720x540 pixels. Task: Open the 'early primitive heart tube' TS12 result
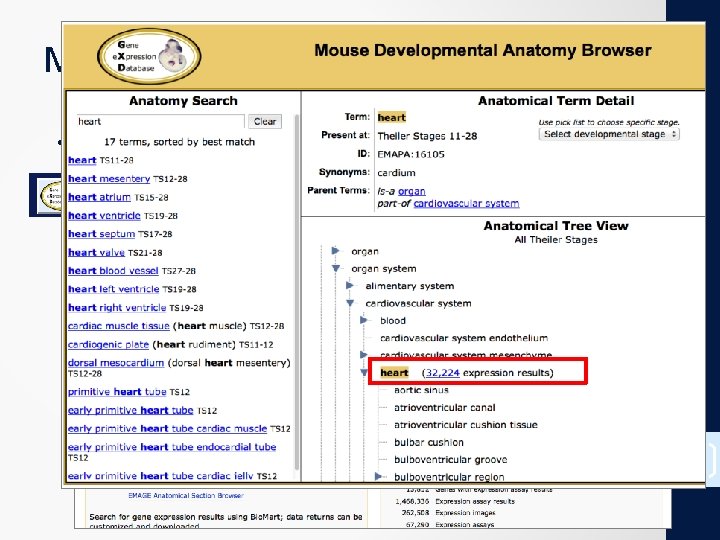coord(130,410)
